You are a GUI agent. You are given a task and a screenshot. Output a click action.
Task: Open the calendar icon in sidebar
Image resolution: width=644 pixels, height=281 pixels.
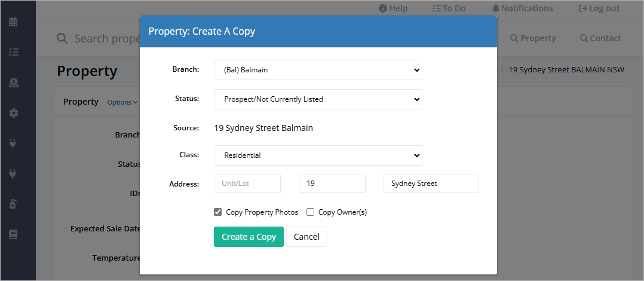(13, 22)
